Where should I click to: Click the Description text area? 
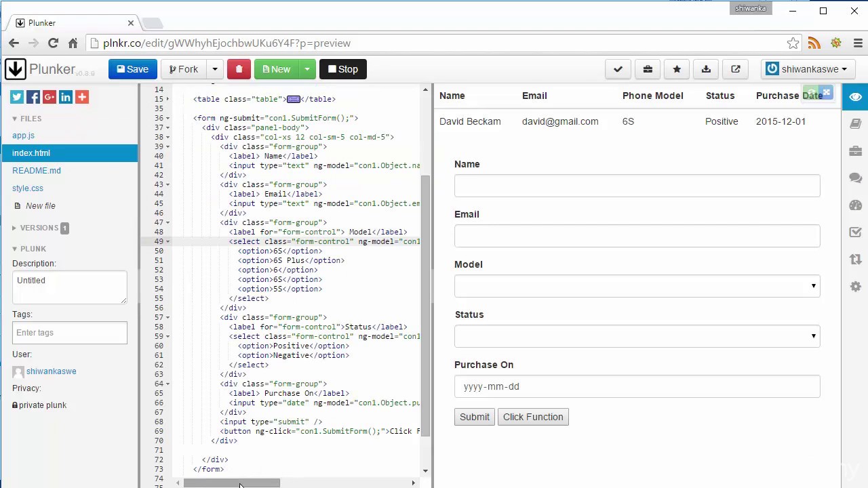click(x=69, y=287)
